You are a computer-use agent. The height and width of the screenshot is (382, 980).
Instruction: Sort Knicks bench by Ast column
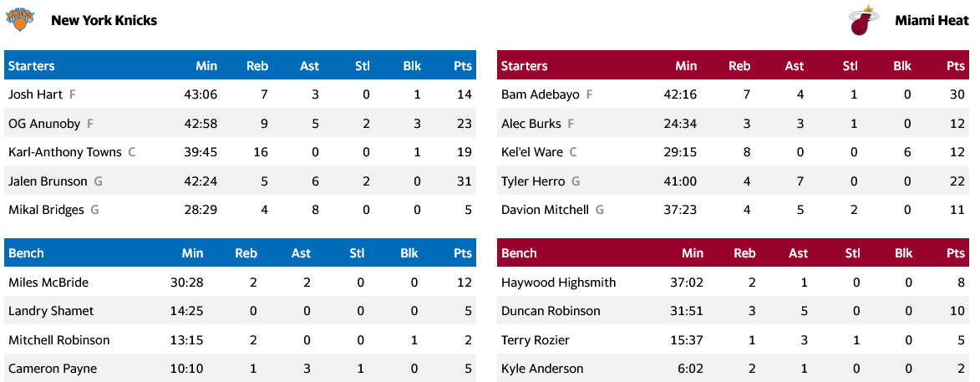301,253
